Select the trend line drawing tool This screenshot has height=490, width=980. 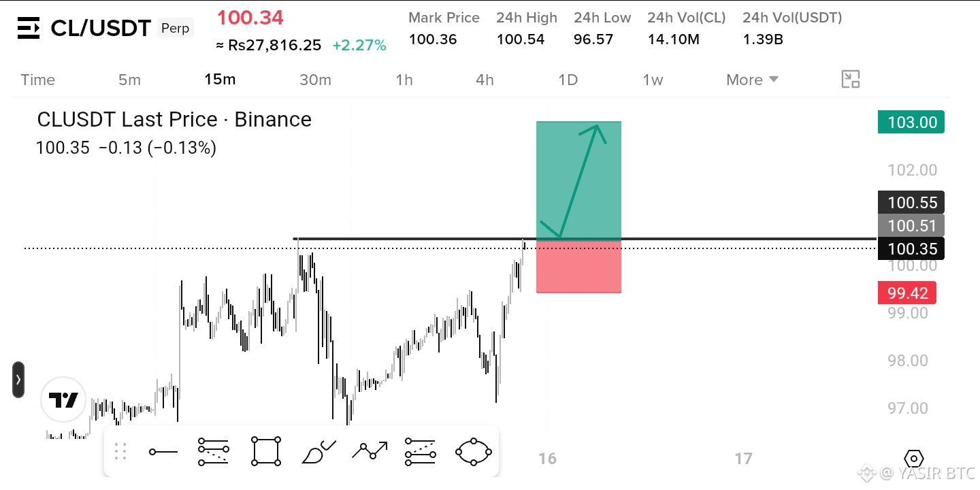pyautogui.click(x=163, y=451)
